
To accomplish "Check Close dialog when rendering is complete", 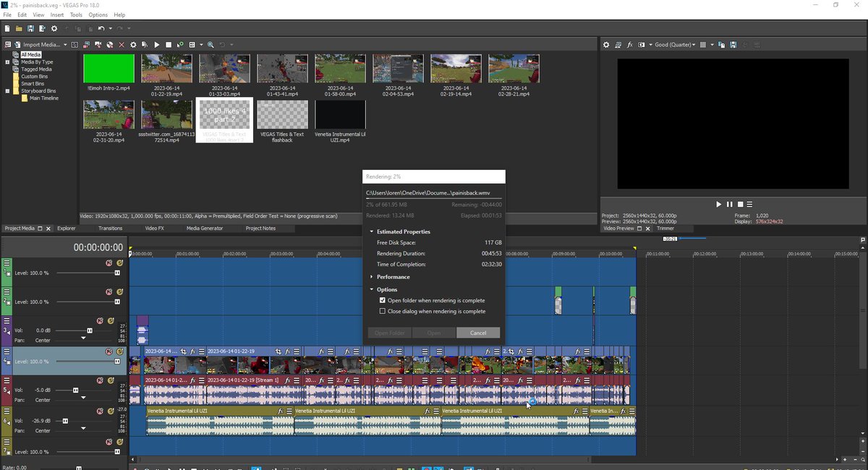I will (x=383, y=311).
